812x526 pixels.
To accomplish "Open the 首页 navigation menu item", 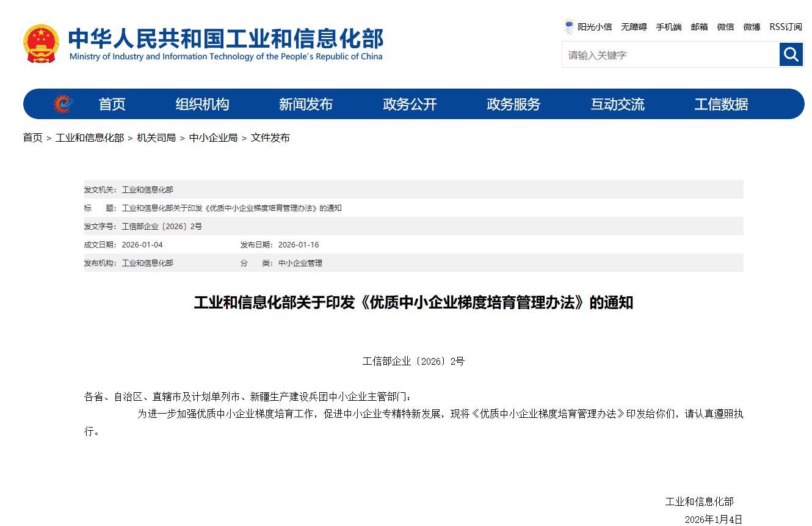I will [x=112, y=104].
